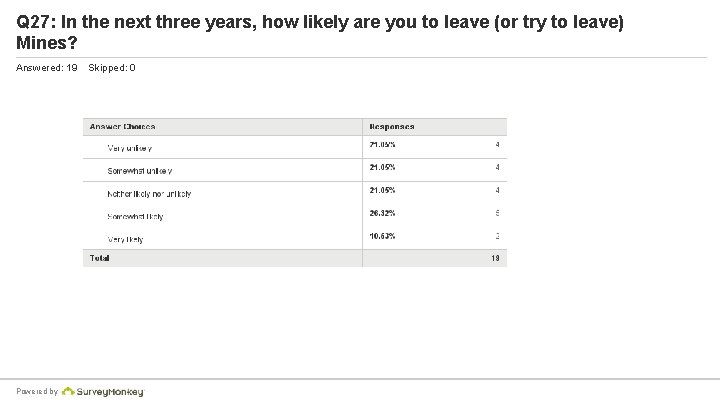This screenshot has height=405, width=720.
Task: Click the total count value 19
Action: 495,258
